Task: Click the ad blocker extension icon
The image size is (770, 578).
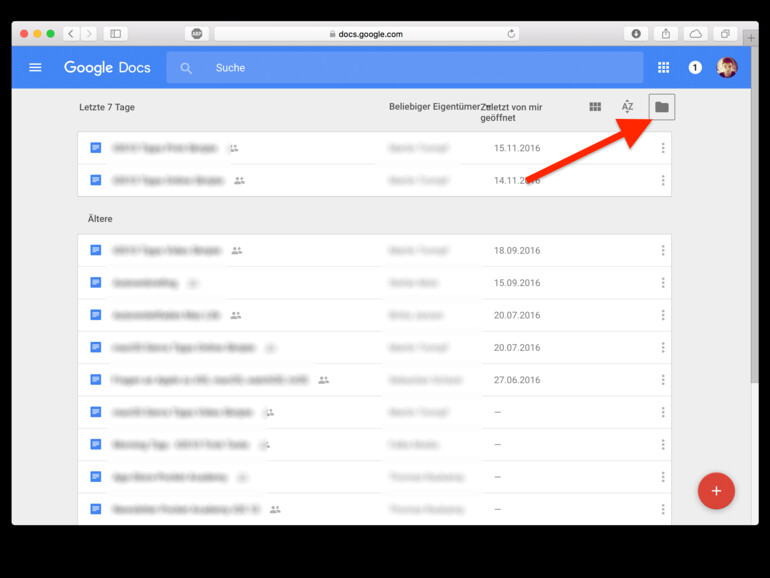Action: [197, 33]
